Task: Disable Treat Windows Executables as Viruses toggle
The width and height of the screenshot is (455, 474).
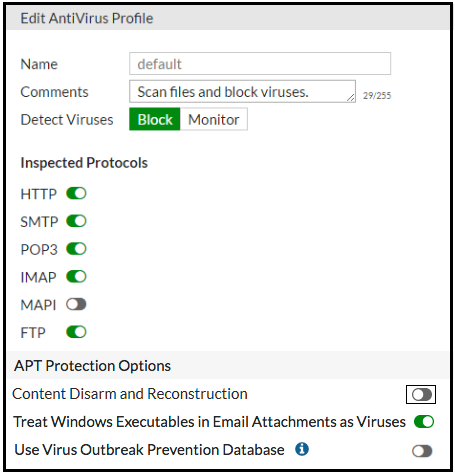Action: [x=424, y=422]
